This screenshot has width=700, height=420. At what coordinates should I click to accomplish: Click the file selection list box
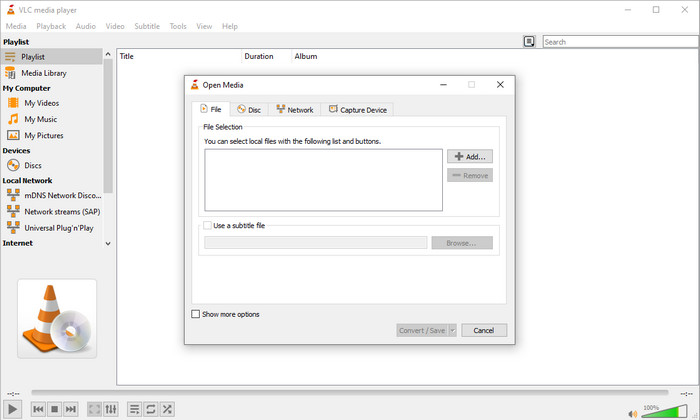coord(324,180)
